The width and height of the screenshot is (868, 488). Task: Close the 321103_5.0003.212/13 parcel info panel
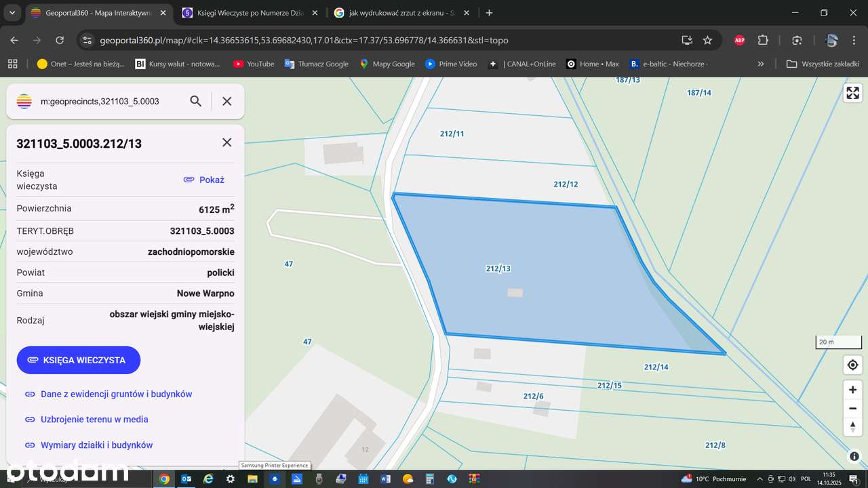click(227, 142)
